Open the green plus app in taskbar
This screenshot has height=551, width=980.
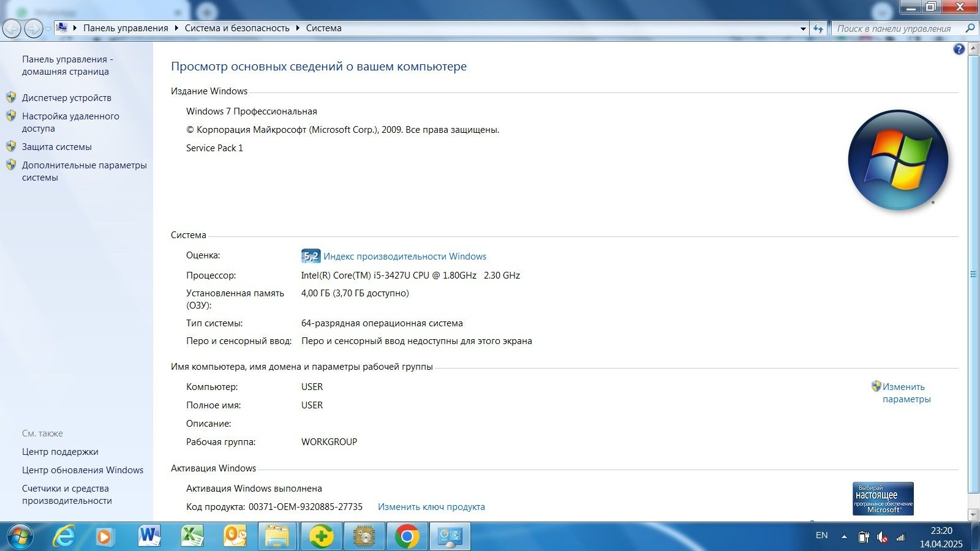[x=321, y=537]
